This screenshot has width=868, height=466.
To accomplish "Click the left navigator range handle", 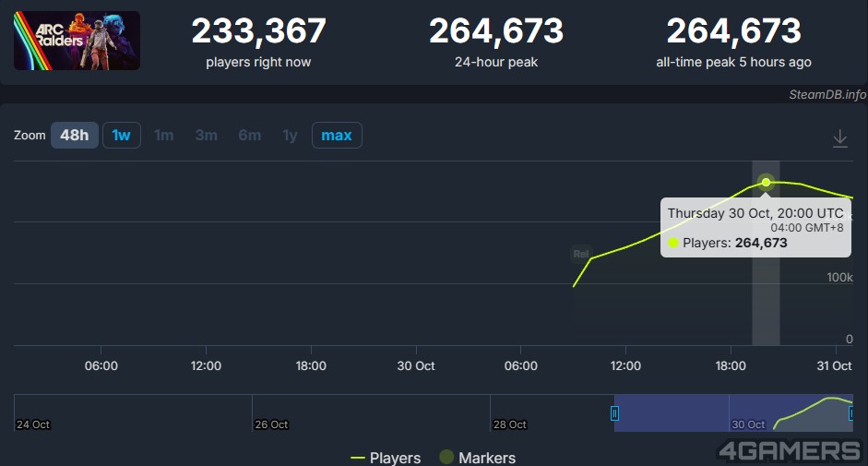I will [x=614, y=413].
